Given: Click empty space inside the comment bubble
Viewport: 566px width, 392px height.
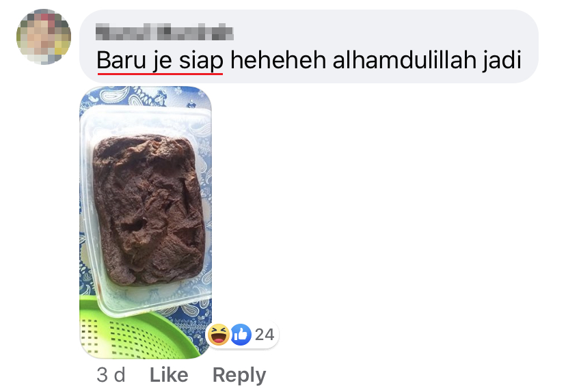Looking at the screenshot, I should [x=379, y=31].
